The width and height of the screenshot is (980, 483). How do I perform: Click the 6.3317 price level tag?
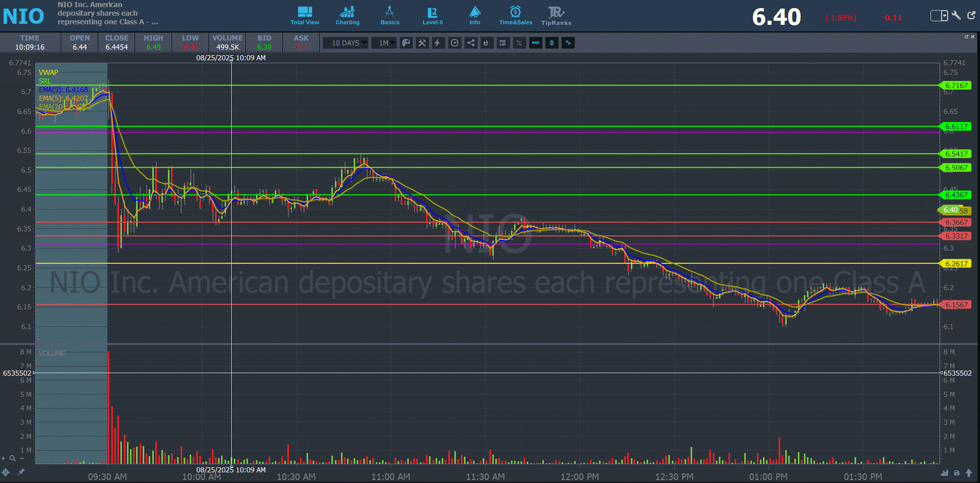coord(956,236)
